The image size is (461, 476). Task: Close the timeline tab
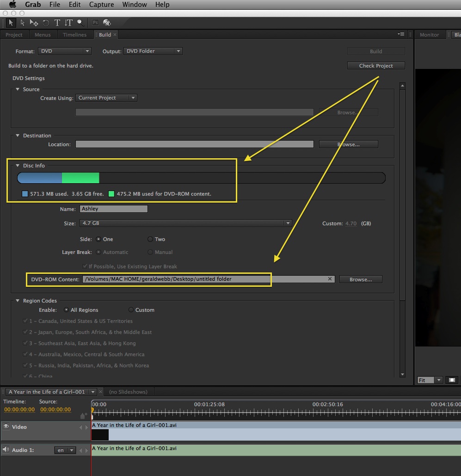click(100, 392)
